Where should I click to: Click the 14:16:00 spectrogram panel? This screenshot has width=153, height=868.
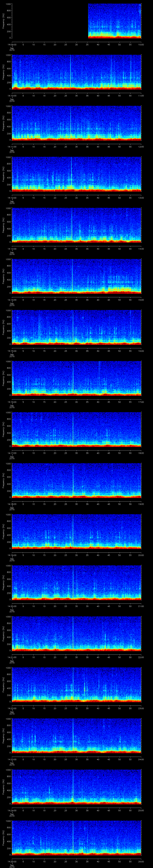click(x=77, y=378)
